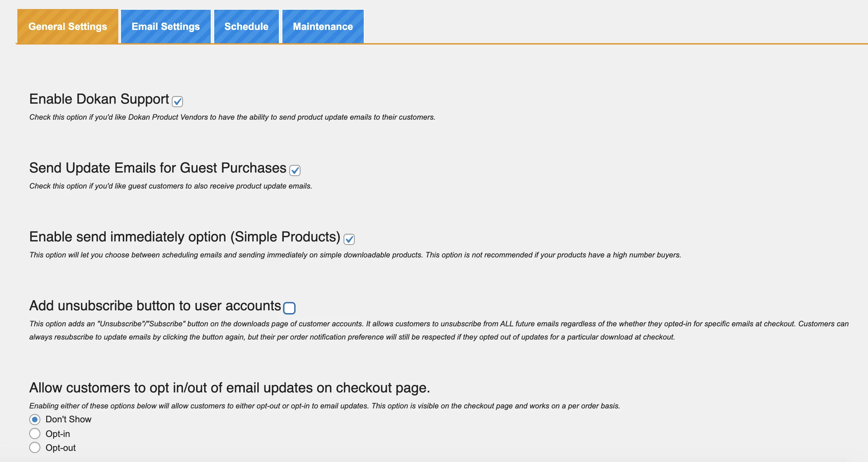The width and height of the screenshot is (868, 462).
Task: Select the Don't Show radio button
Action: pos(35,419)
